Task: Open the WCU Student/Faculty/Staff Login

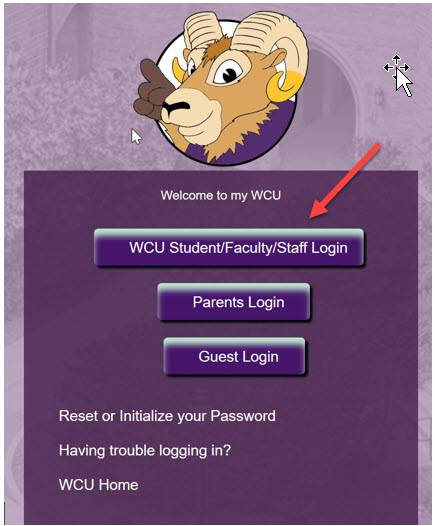Action: [229, 248]
